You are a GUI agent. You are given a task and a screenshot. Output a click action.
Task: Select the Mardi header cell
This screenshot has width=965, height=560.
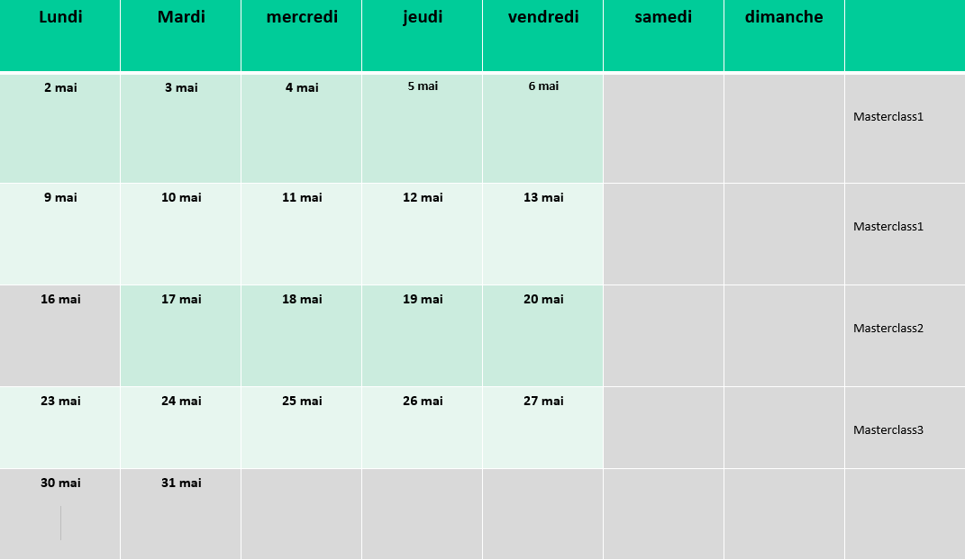click(181, 35)
